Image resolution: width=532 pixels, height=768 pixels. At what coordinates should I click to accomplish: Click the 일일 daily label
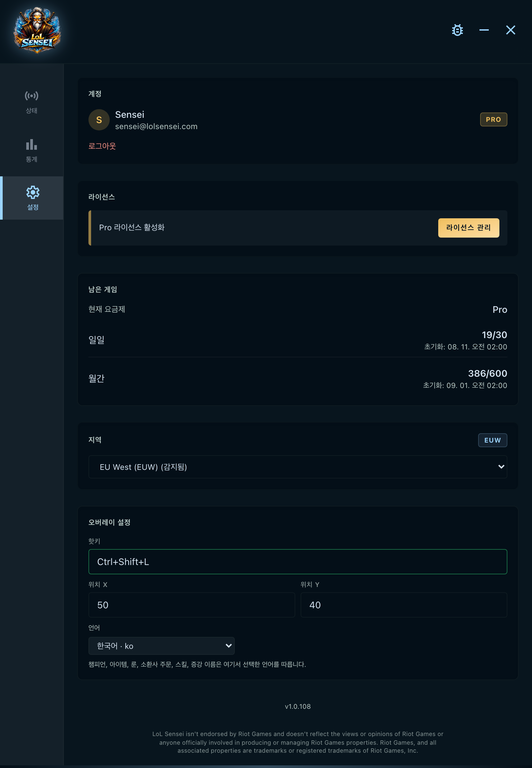tap(96, 340)
